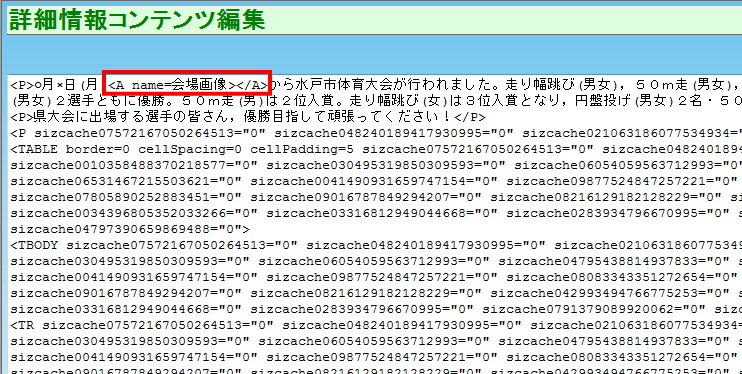Click the <TBODY tag text
Screen dimensions: 742x374
pyautogui.click(x=34, y=245)
